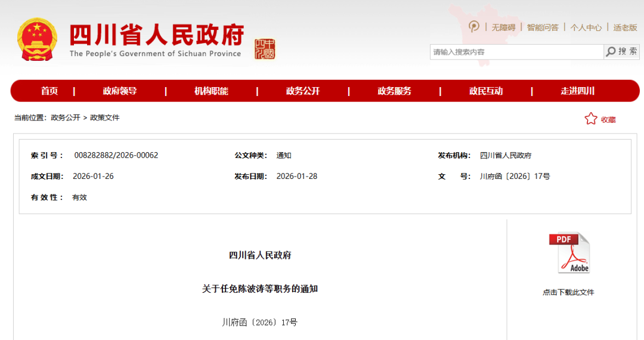
Task: Open 智能问答 smart Q&A link
Action: pos(543,27)
